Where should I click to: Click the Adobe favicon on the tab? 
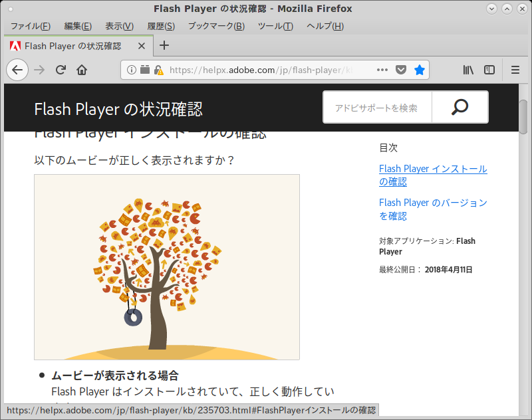pyautogui.click(x=15, y=46)
